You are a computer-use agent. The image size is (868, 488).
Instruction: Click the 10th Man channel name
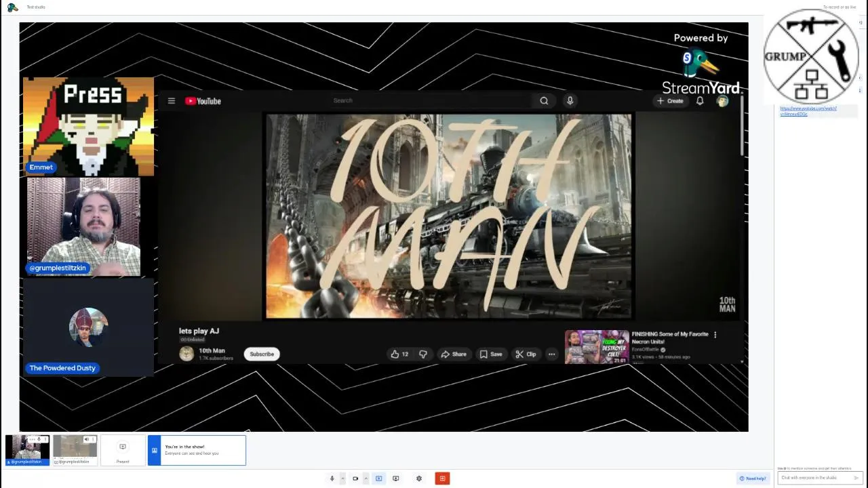[212, 350]
